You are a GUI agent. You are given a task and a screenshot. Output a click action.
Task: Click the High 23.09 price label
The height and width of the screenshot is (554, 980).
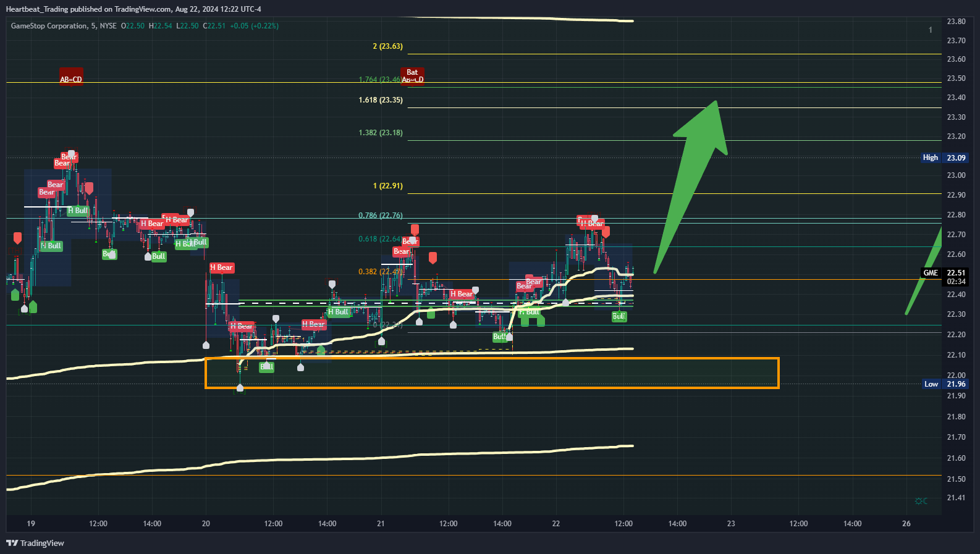[943, 157]
